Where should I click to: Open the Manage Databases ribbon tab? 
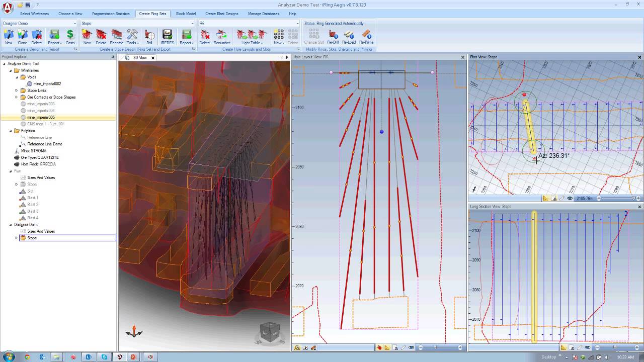[x=264, y=14]
